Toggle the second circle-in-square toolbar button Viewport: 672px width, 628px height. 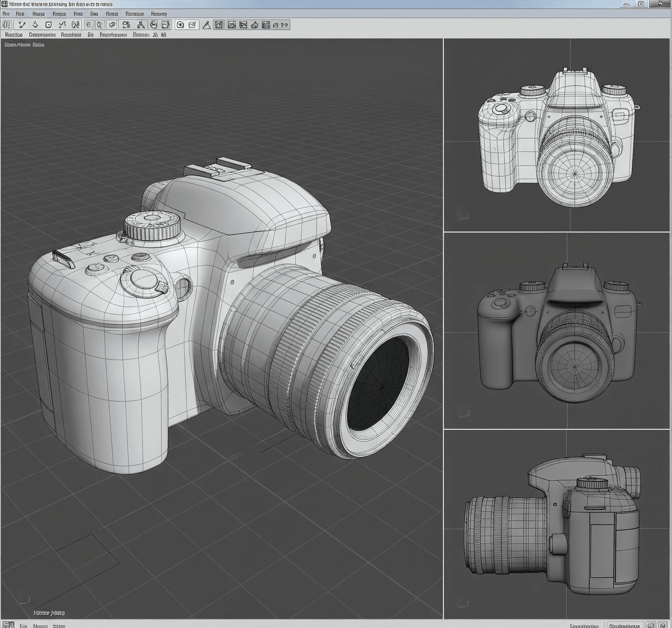(x=99, y=25)
